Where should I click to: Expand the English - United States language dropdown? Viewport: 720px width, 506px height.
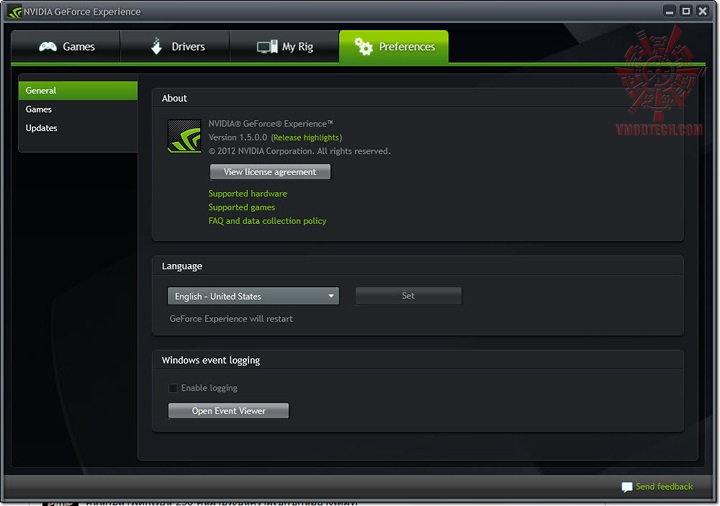point(253,296)
